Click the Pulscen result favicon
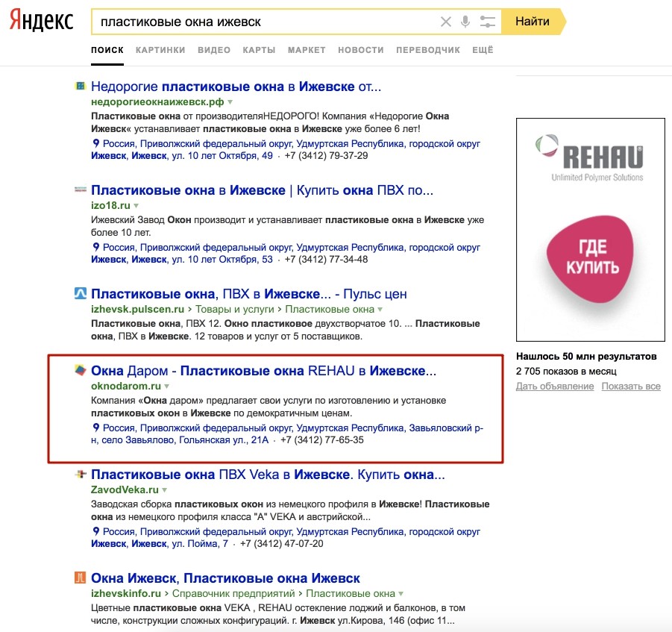Viewport: 672px width, 632px height. pos(80,293)
